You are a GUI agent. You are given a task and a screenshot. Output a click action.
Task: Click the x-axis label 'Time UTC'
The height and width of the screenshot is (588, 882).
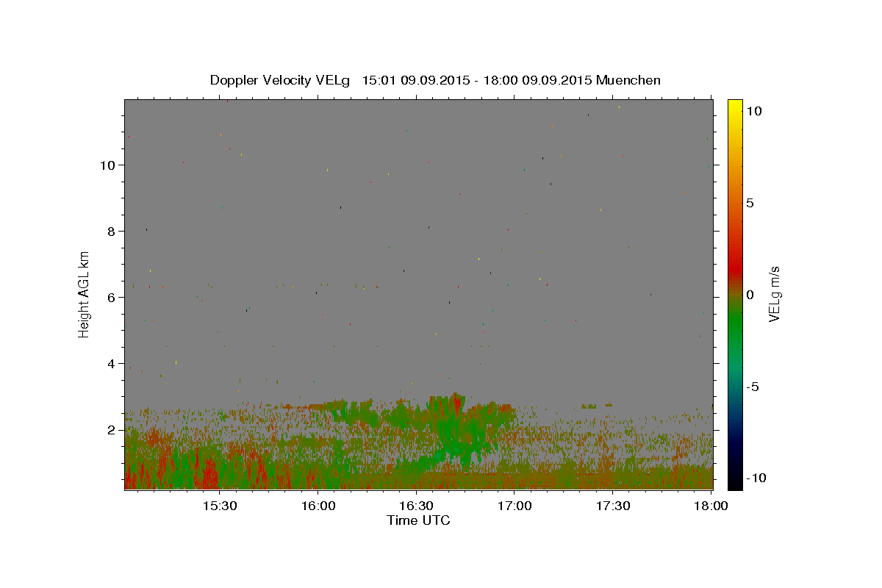click(x=418, y=520)
